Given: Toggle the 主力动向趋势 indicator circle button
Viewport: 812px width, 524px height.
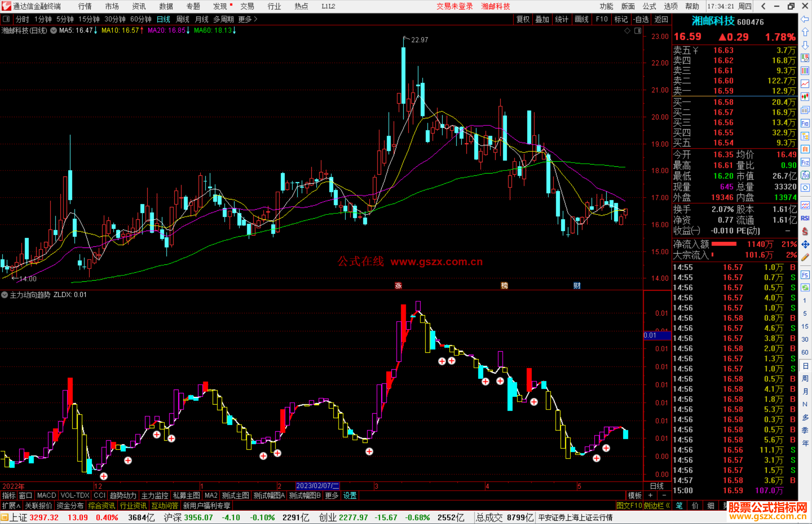Looking at the screenshot, I should pos(5,295).
